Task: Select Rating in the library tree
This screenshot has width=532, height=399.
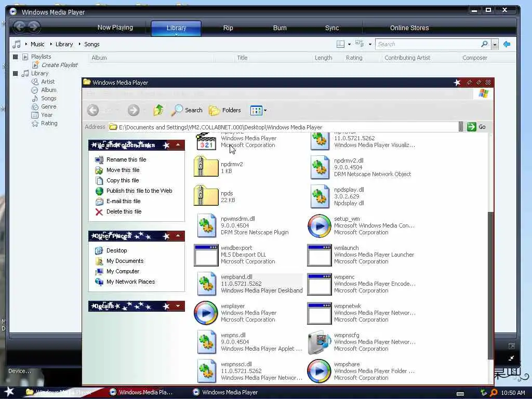Action: (x=49, y=123)
